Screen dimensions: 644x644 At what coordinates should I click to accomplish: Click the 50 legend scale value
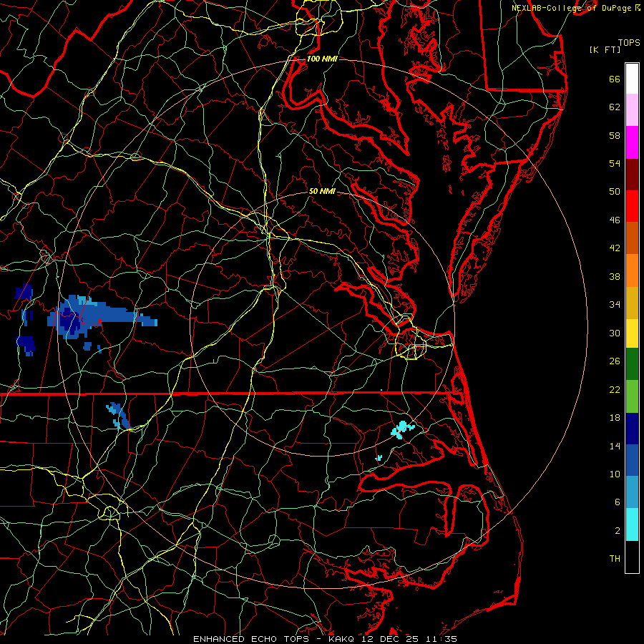[615, 192]
